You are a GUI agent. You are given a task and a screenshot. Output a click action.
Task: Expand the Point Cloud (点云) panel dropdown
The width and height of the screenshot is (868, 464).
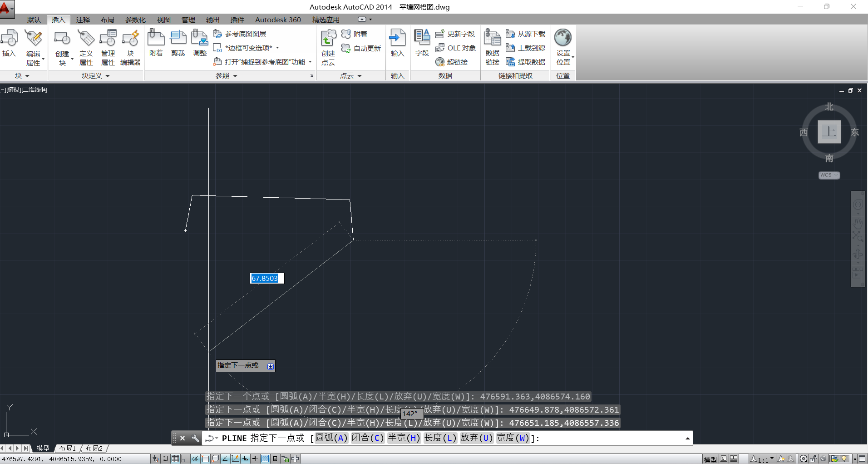351,76
